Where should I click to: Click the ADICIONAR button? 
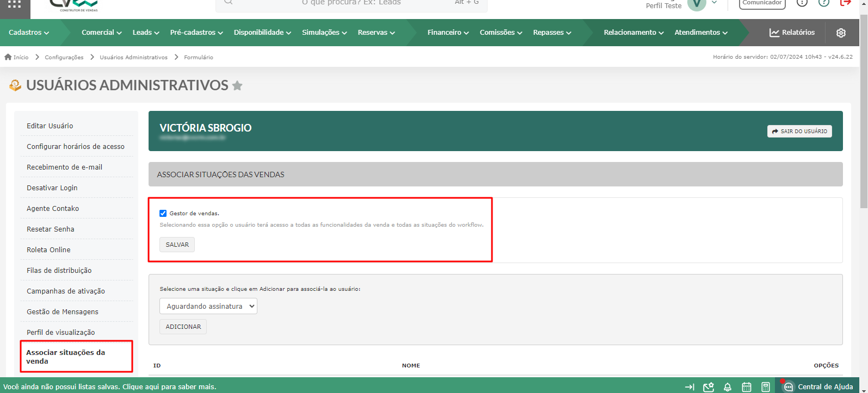183,327
